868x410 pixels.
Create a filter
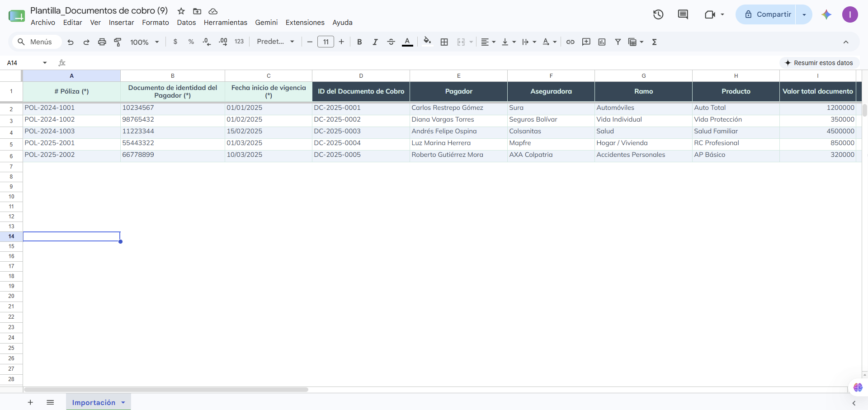coord(618,42)
